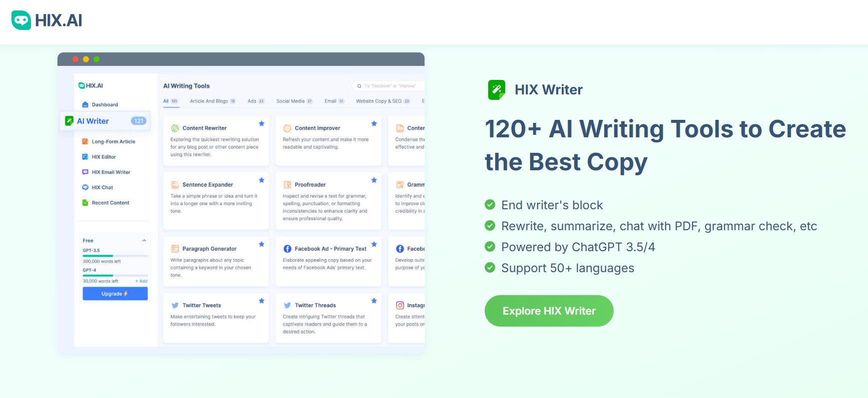Click checkmark beside End writer's block
This screenshot has width=868, height=398.
click(x=490, y=205)
